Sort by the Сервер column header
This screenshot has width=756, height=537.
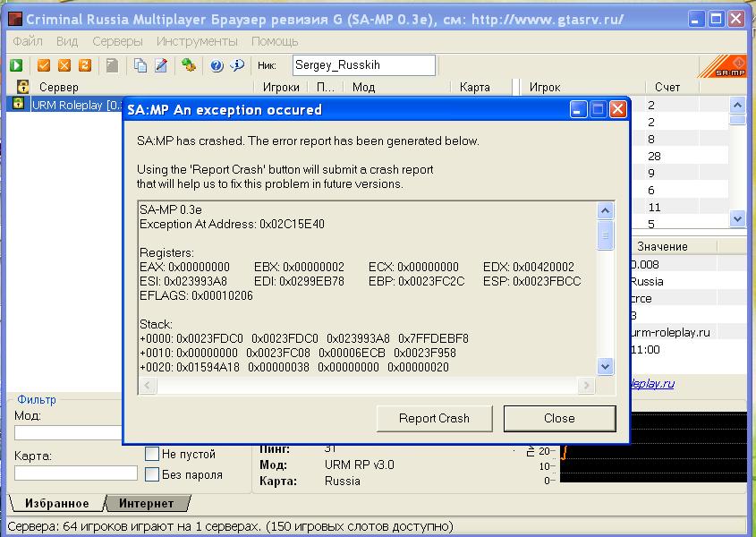(x=143, y=88)
